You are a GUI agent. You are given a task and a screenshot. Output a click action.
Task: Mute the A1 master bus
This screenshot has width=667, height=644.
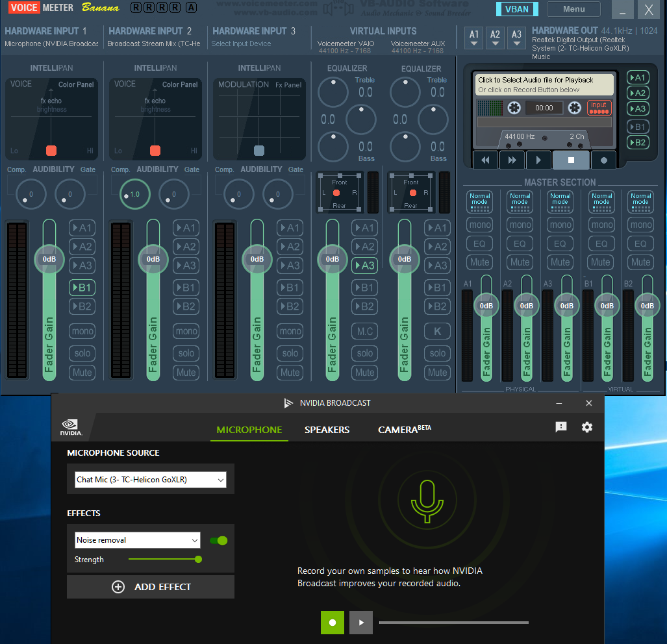click(x=479, y=262)
